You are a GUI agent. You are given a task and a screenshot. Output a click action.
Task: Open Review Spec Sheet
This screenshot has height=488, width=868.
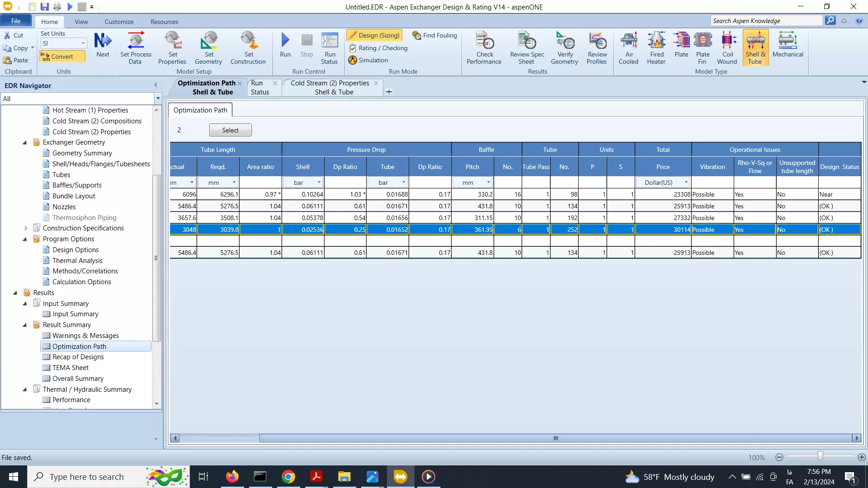pos(527,48)
